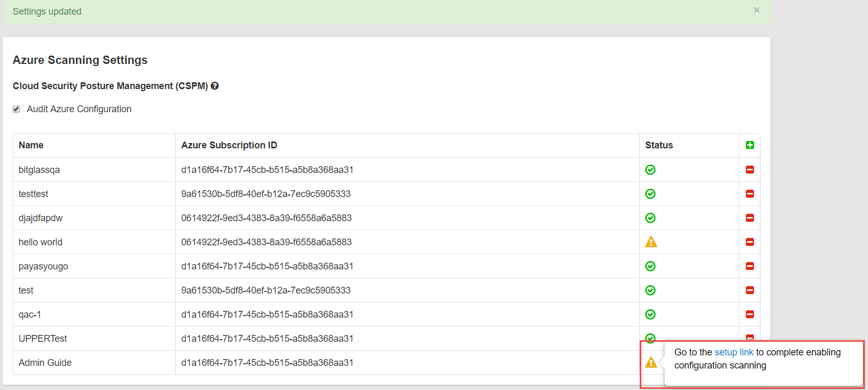Image resolution: width=868 pixels, height=390 pixels.
Task: Click the Status column header
Action: click(x=659, y=145)
